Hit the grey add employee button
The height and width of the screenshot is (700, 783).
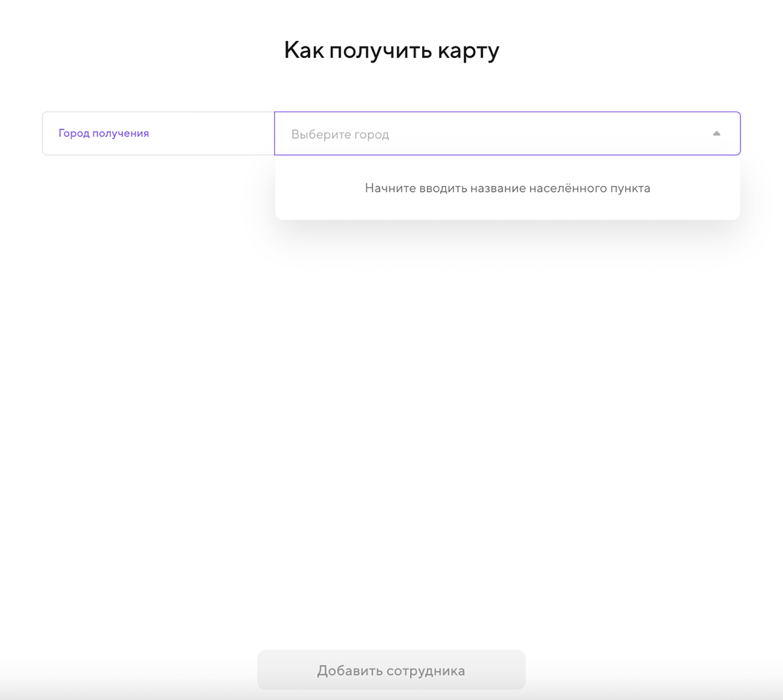(391, 670)
